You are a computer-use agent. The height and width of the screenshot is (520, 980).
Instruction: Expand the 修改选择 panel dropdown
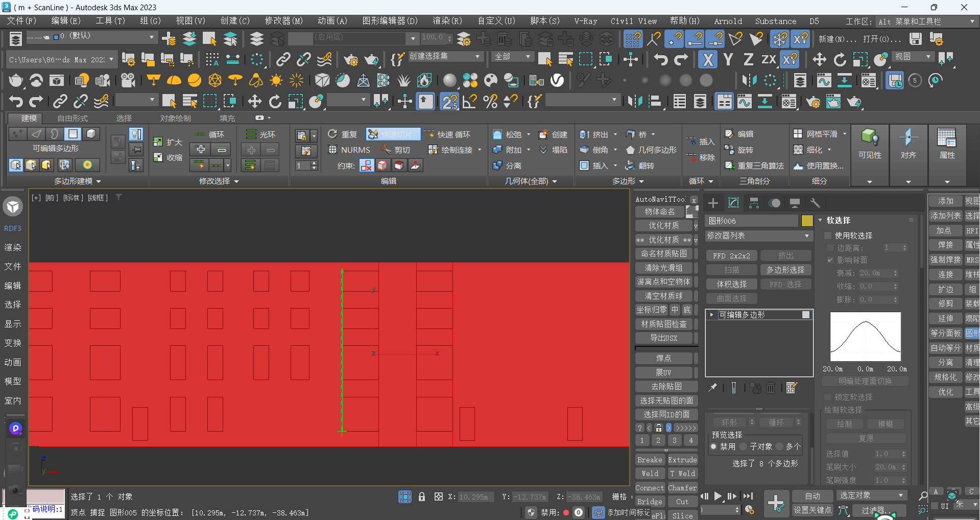[219, 181]
